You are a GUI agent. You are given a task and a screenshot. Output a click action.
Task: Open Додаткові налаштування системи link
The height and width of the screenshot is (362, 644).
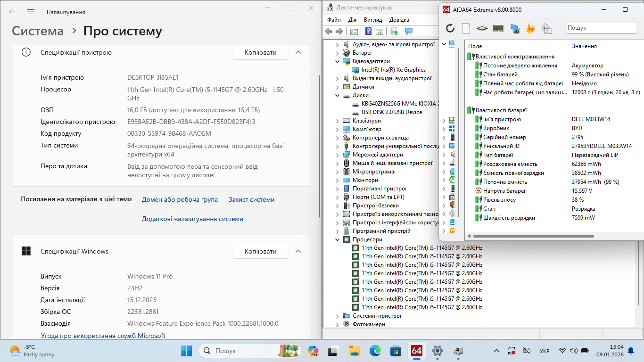(x=192, y=219)
